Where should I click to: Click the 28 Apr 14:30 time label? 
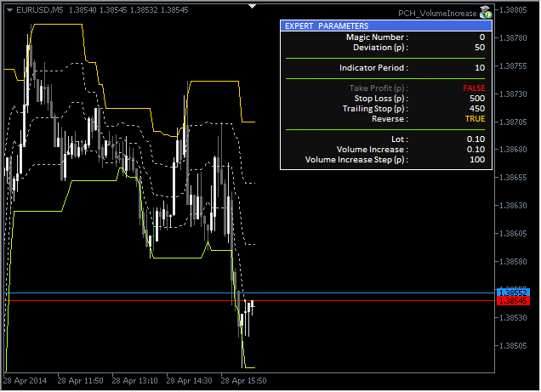189,381
